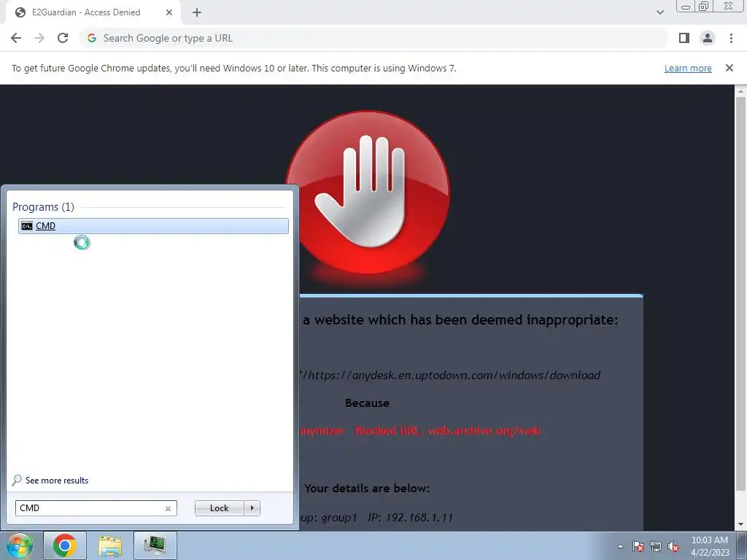747x560 pixels.
Task: Click the address bar search field
Action: tap(373, 38)
